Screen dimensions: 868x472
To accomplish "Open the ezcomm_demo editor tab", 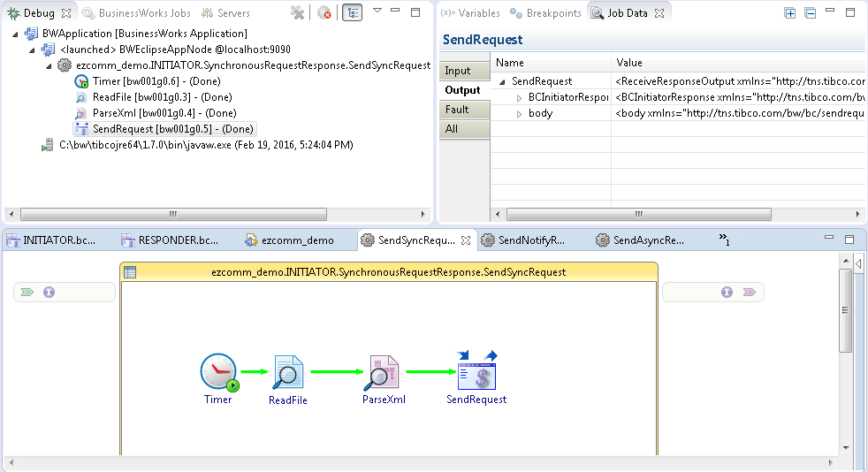I will (x=290, y=240).
